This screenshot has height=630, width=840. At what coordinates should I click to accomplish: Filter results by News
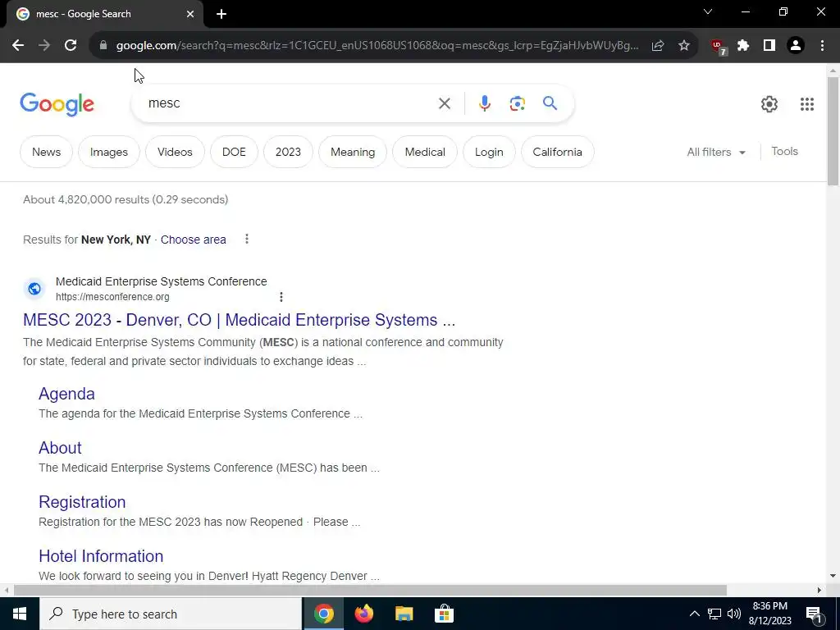click(46, 152)
